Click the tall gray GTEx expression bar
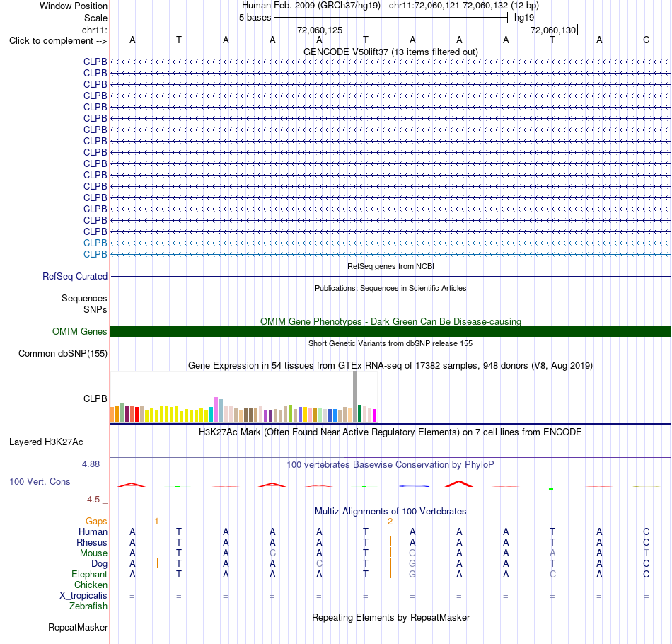 click(354, 397)
